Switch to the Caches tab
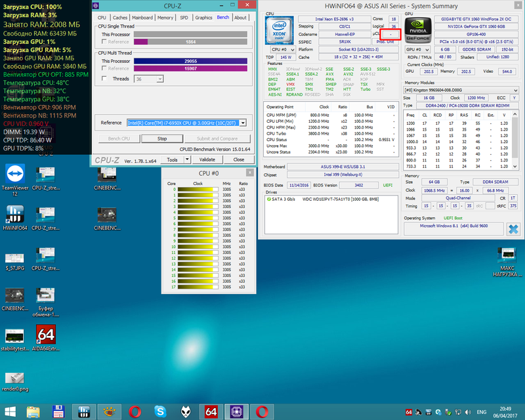 point(120,18)
